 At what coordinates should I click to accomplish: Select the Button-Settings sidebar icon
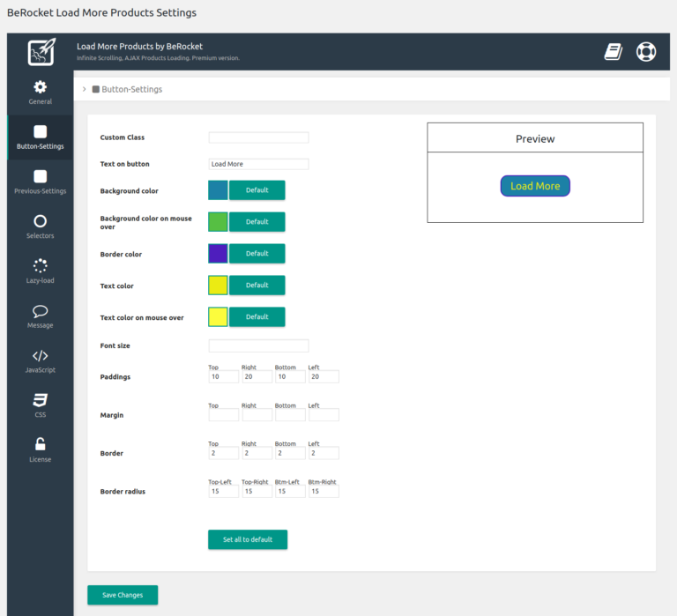click(x=41, y=131)
